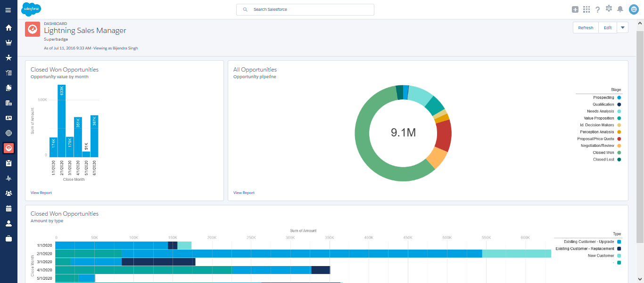Open the App Launcher grid icon

tap(586, 9)
